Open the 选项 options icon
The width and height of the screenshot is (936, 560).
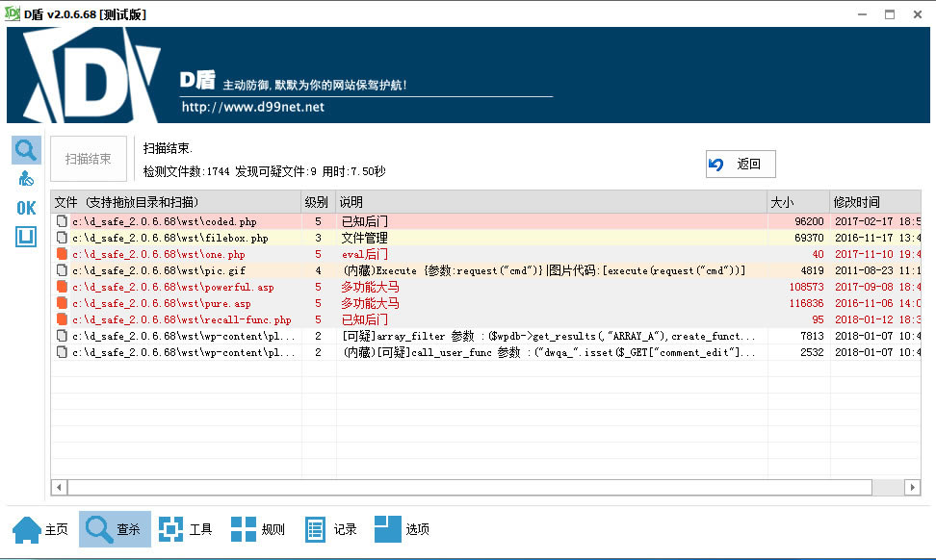(x=403, y=529)
